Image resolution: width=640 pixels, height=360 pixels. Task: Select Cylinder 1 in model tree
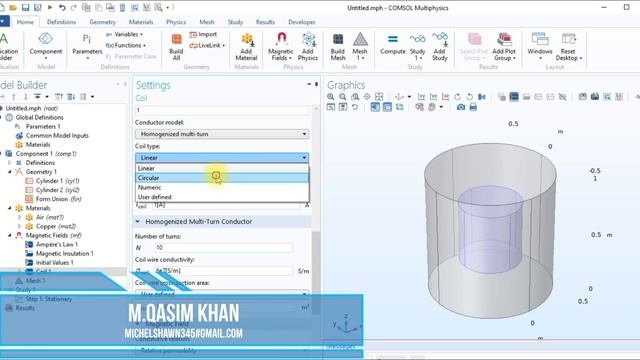(53, 181)
